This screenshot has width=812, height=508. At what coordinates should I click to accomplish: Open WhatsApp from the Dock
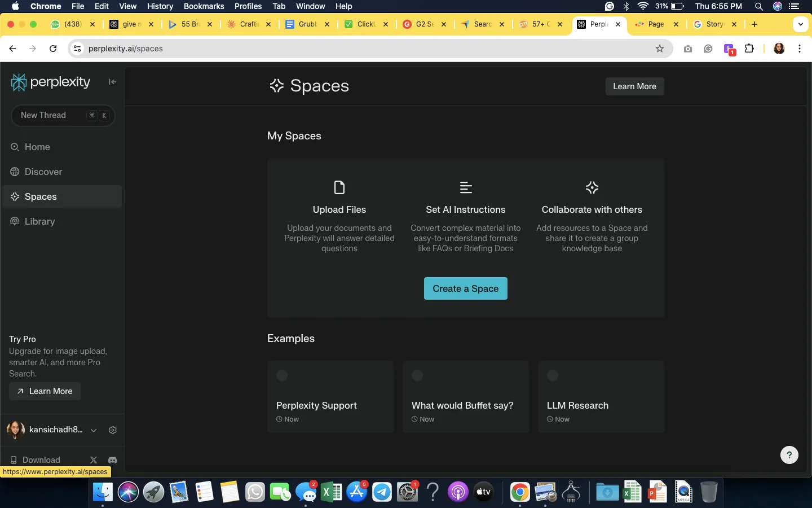[x=255, y=492]
